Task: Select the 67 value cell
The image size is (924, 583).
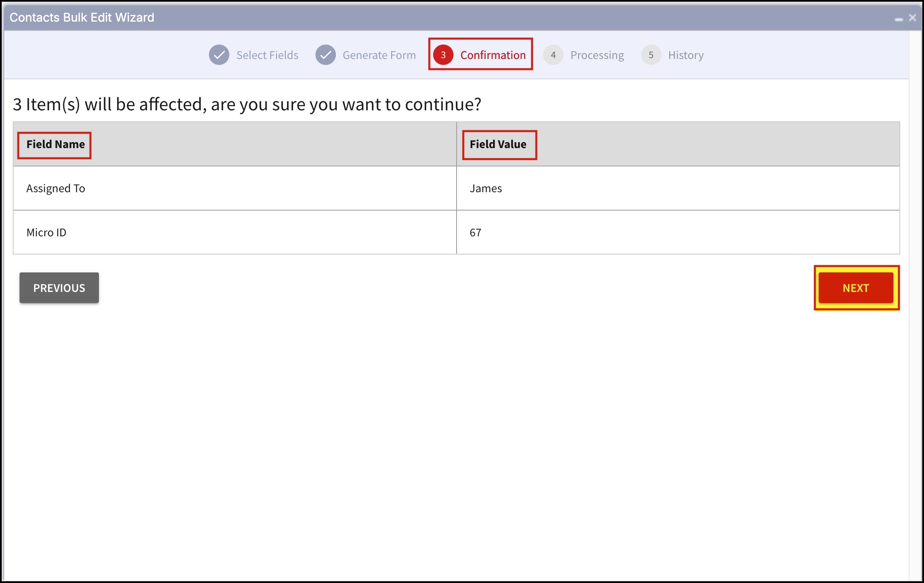Action: [x=475, y=233]
